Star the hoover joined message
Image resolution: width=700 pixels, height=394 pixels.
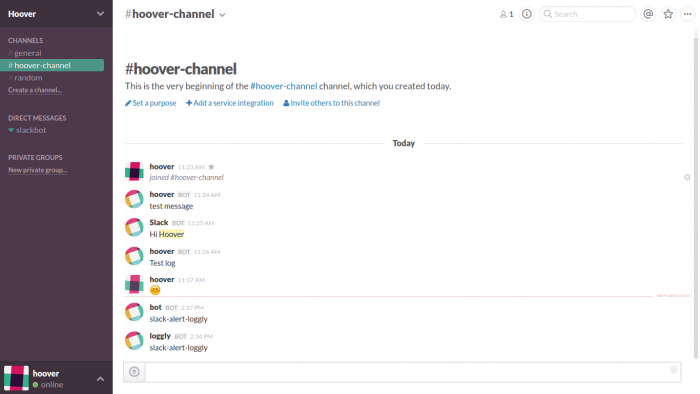tap(211, 167)
